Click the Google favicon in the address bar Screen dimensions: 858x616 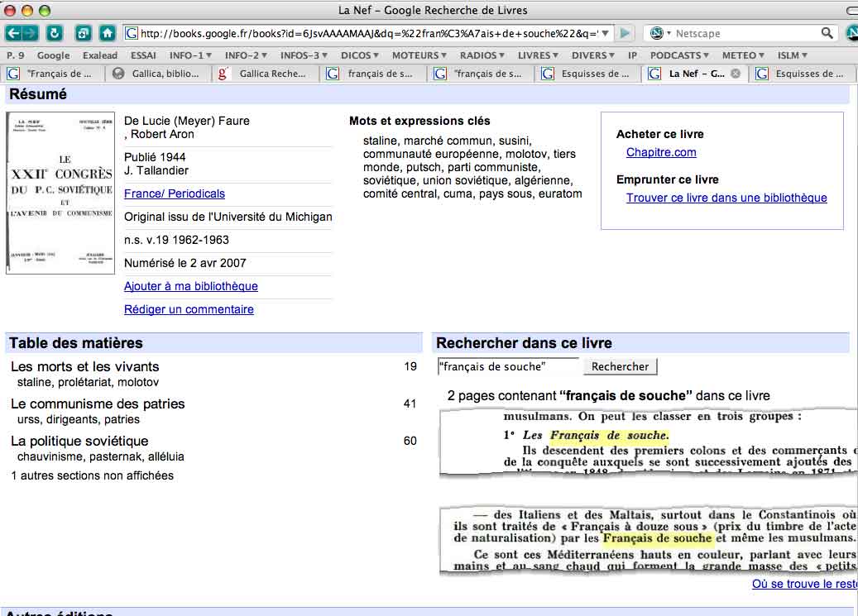point(132,33)
